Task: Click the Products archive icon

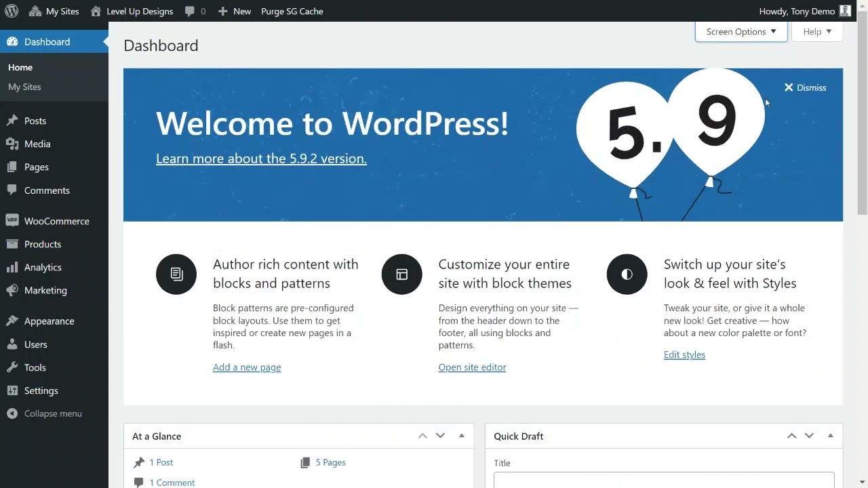Action: 12,244
